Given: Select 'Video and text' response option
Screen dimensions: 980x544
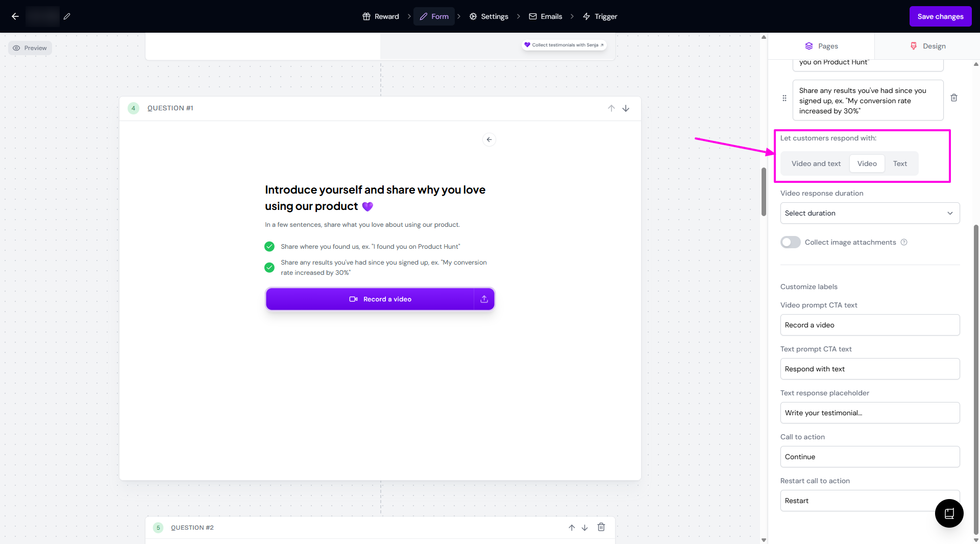Looking at the screenshot, I should coord(816,163).
